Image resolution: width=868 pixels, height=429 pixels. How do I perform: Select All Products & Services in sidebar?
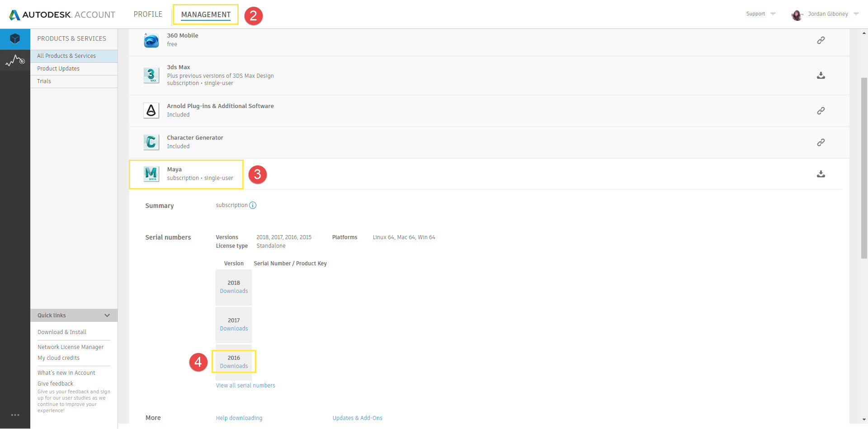coord(74,56)
